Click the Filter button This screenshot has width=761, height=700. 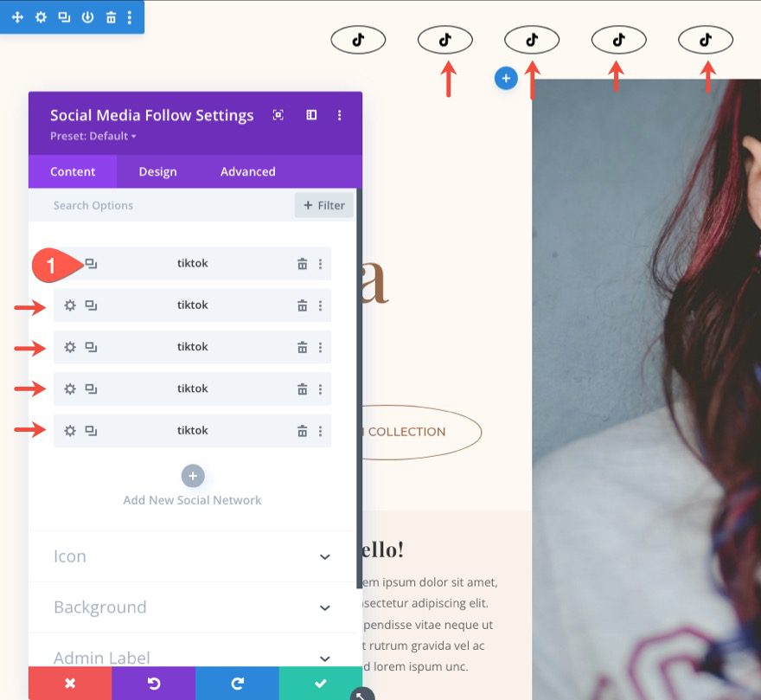coord(323,205)
